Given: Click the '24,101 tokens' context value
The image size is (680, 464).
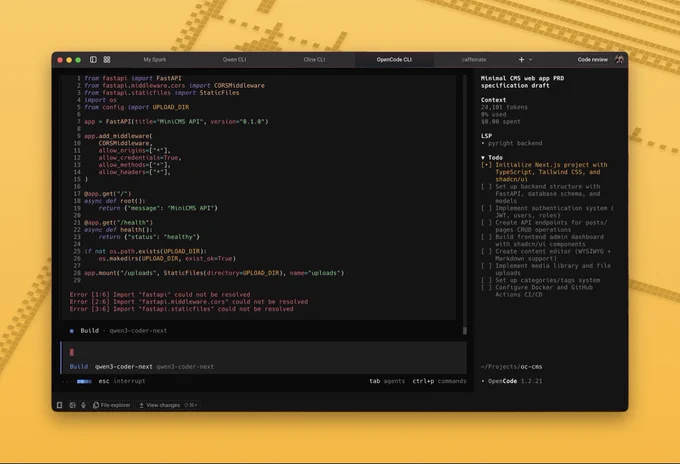Looking at the screenshot, I should pyautogui.click(x=504, y=107).
